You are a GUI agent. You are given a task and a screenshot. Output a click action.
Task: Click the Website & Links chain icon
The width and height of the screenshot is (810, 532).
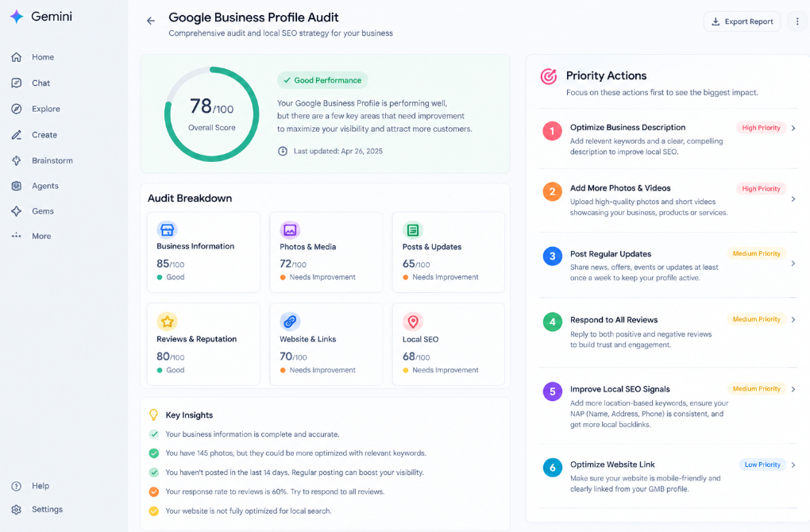290,322
